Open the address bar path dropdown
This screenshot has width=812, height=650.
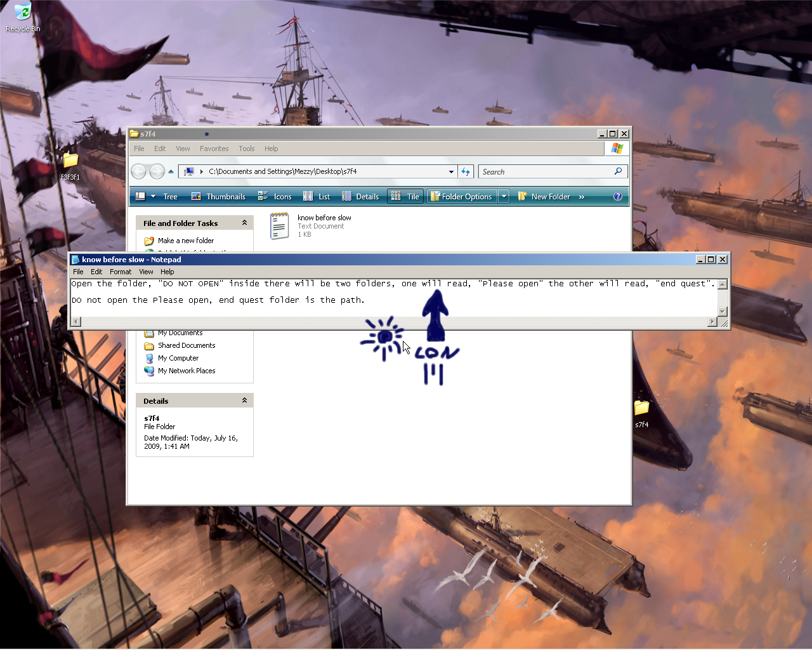(x=451, y=171)
